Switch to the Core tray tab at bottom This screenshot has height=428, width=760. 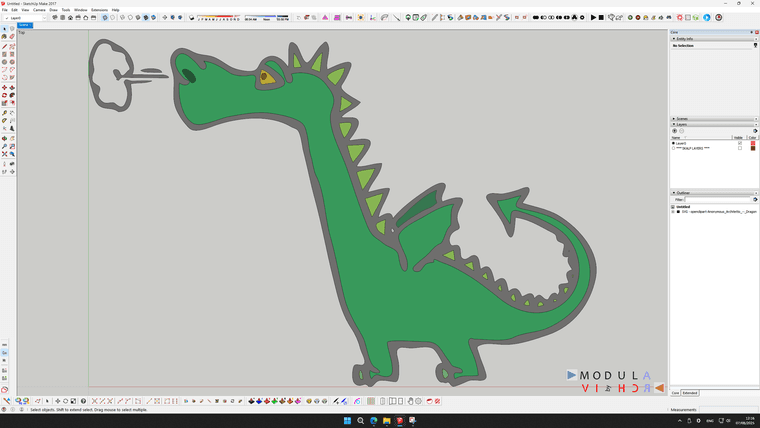coord(675,393)
